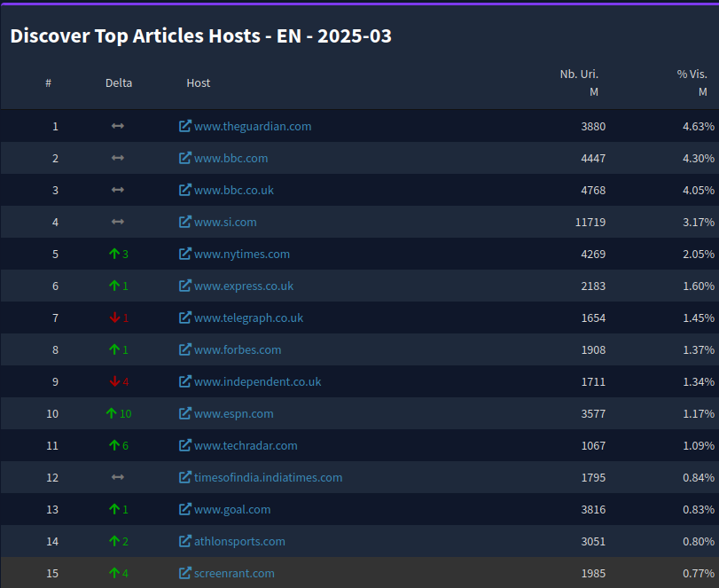Click the unchanged delta icon in row 4
The height and width of the screenshot is (588, 719).
pos(118,222)
